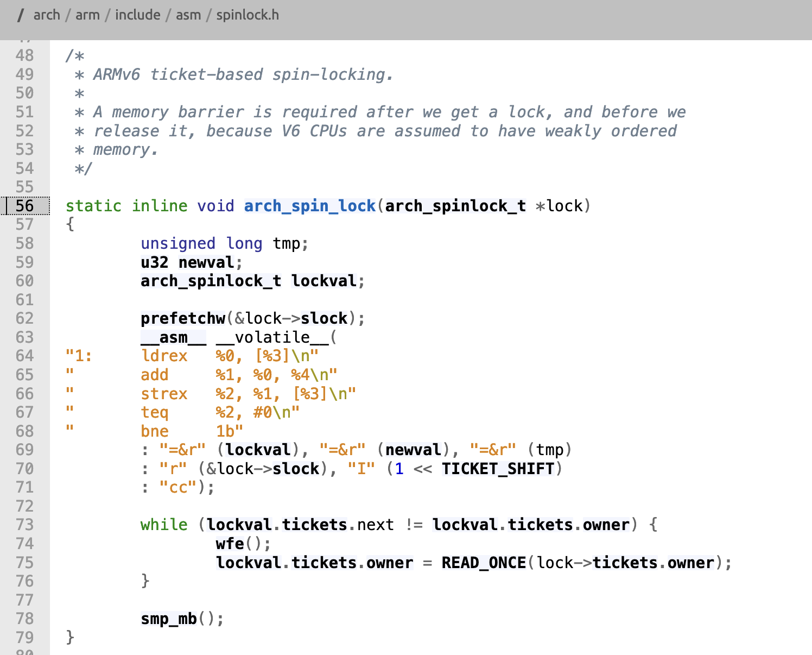Image resolution: width=812 pixels, height=655 pixels.
Task: Click lockval before tickets.next in while condition
Action: tap(239, 525)
